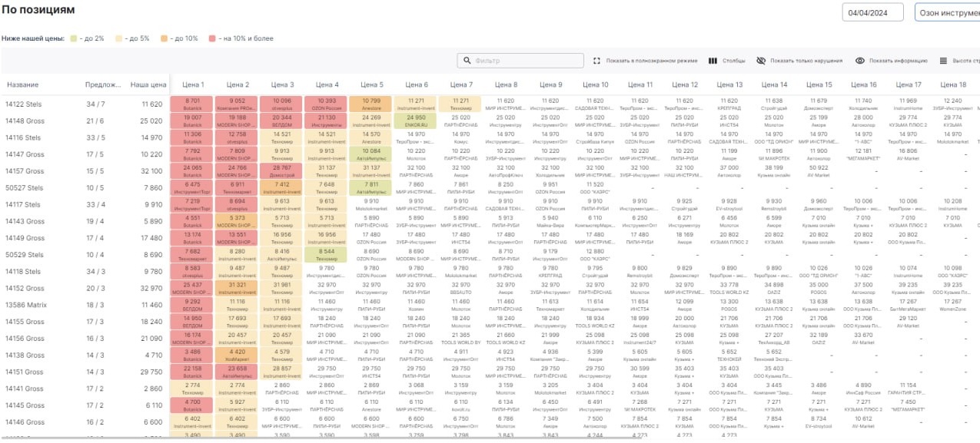Click the pale yellow до 5% legend swatch
This screenshot has height=443, width=980.
118,38
